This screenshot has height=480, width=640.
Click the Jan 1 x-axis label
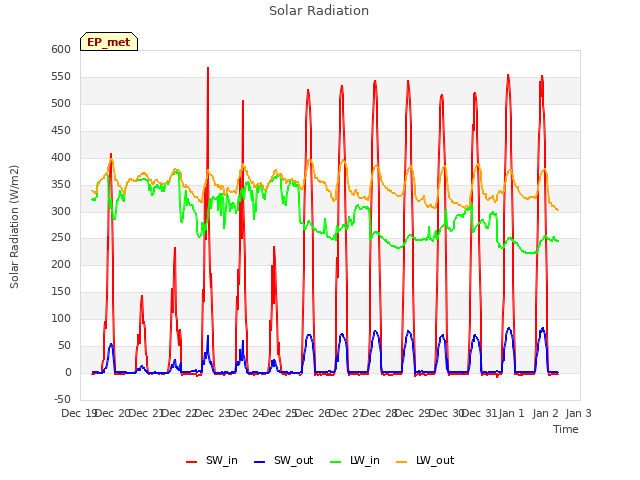(x=511, y=413)
